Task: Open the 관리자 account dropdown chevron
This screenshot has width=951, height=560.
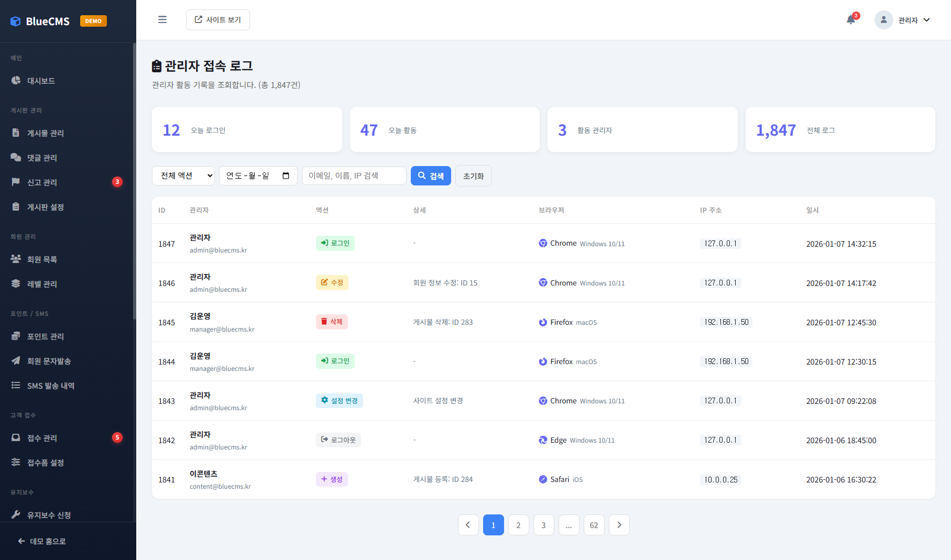Action: coord(926,20)
